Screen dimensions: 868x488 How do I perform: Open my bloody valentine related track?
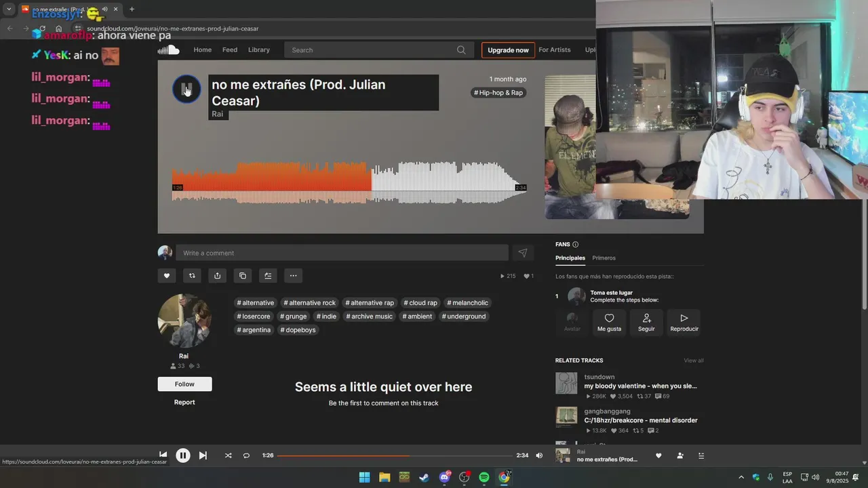(x=640, y=386)
